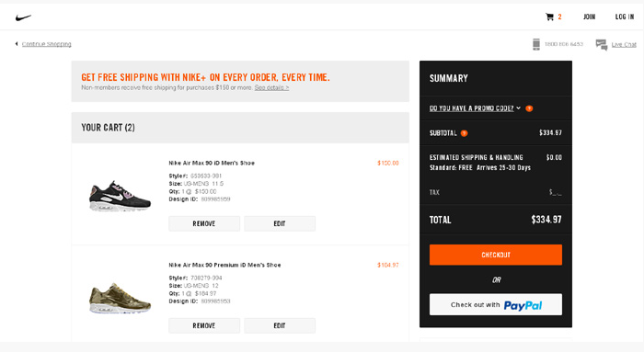Open the shopping cart icon
This screenshot has width=644, height=352.
click(549, 17)
